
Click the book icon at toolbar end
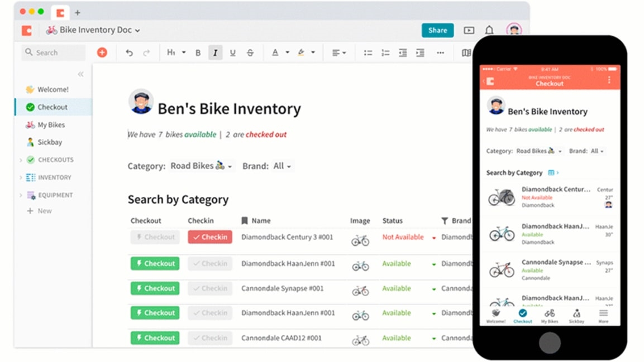pos(466,53)
